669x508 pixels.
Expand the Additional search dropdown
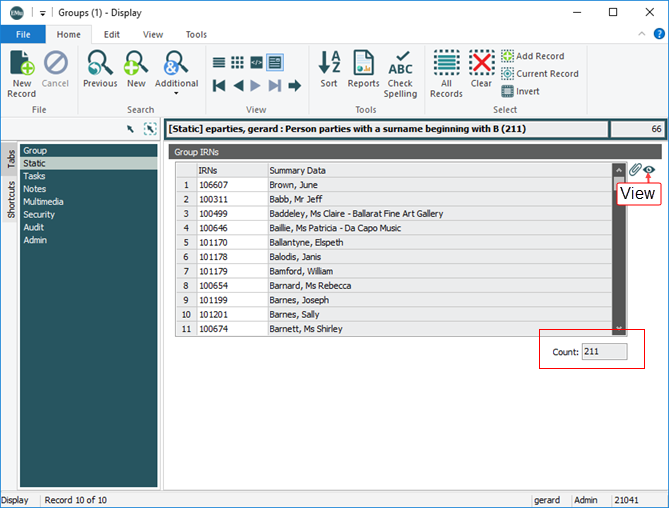click(x=176, y=94)
